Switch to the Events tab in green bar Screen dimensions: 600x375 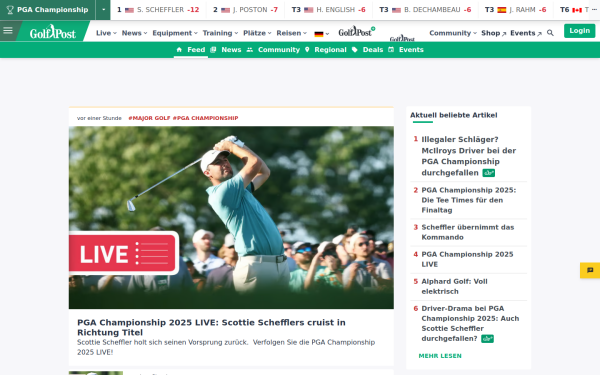coord(406,50)
